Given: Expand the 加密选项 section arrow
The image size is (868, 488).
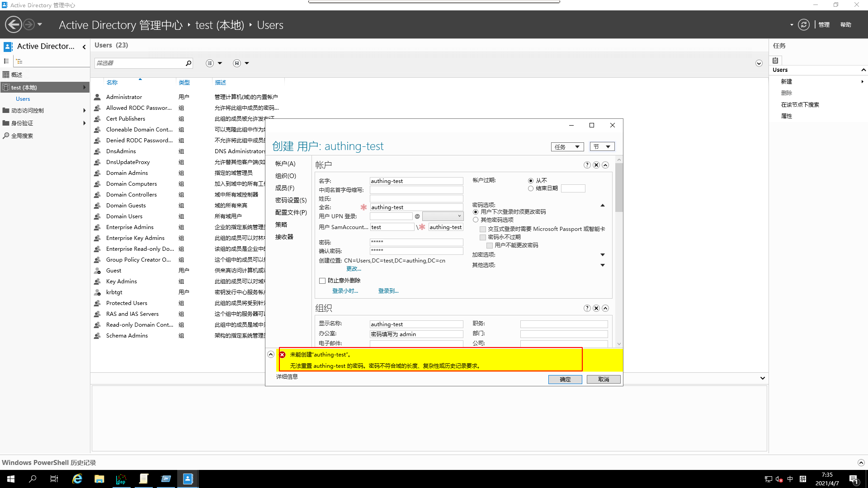Looking at the screenshot, I should [x=602, y=255].
